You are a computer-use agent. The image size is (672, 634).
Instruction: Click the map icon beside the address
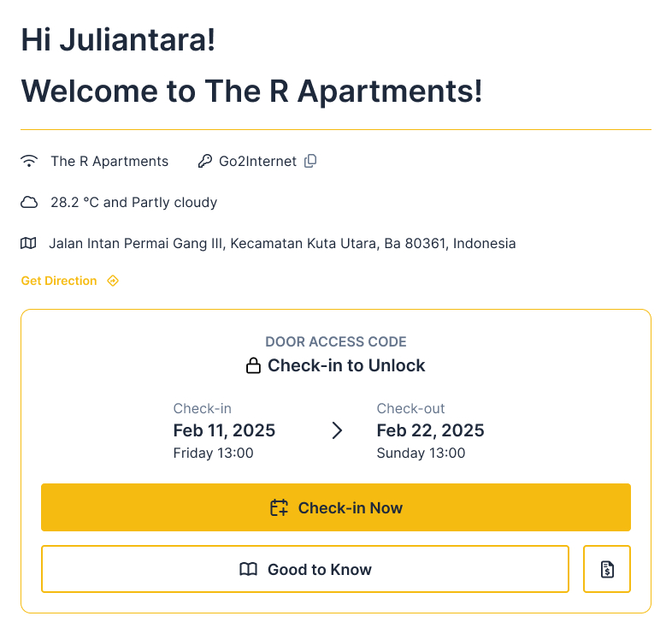pyautogui.click(x=29, y=244)
